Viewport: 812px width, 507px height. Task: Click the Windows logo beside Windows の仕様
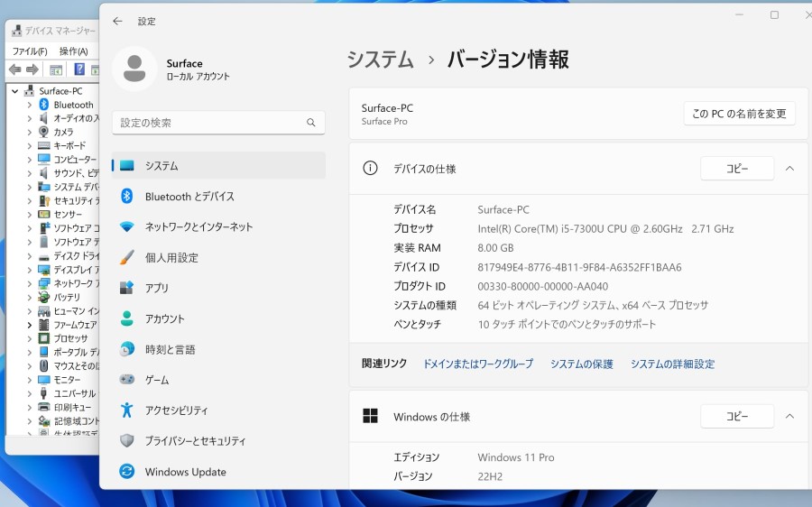click(x=370, y=416)
